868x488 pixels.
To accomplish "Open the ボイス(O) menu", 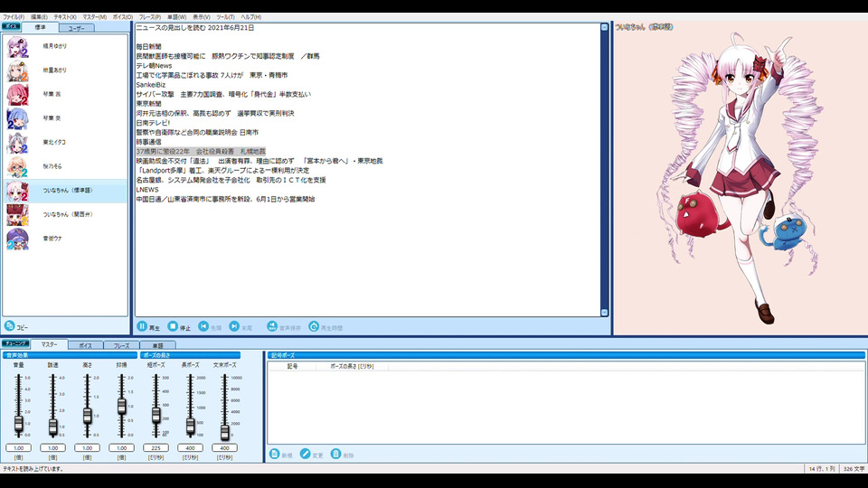I will pyautogui.click(x=123, y=17).
